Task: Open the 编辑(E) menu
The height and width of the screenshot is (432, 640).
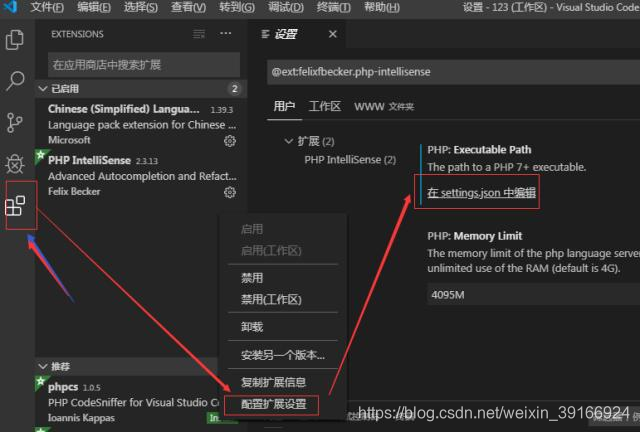Action: tap(94, 7)
